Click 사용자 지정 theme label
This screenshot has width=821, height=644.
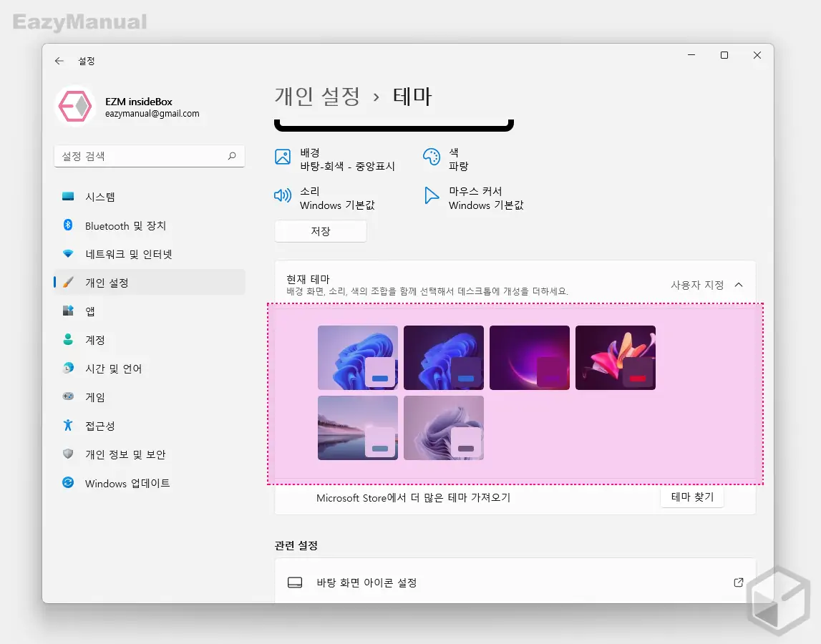pos(697,285)
